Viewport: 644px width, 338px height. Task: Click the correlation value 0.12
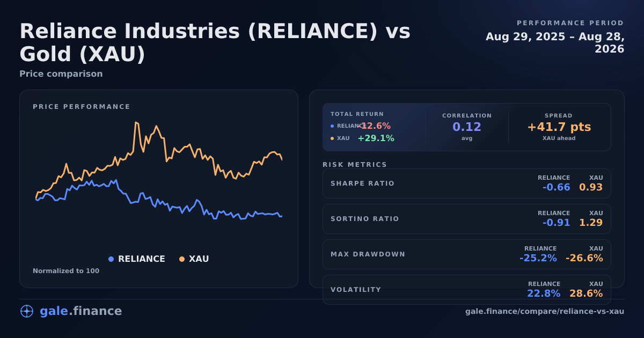click(x=467, y=127)
